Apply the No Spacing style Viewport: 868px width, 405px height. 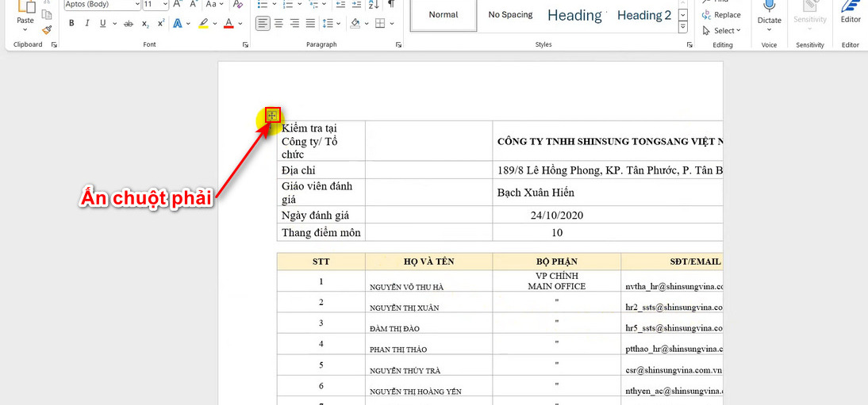[x=510, y=15]
